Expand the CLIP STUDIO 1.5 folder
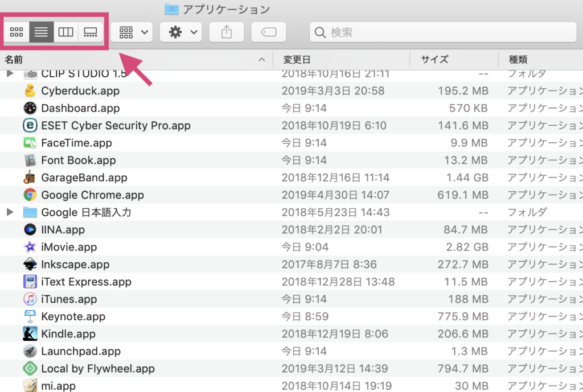Viewport: 583px width, 392px height. point(10,73)
